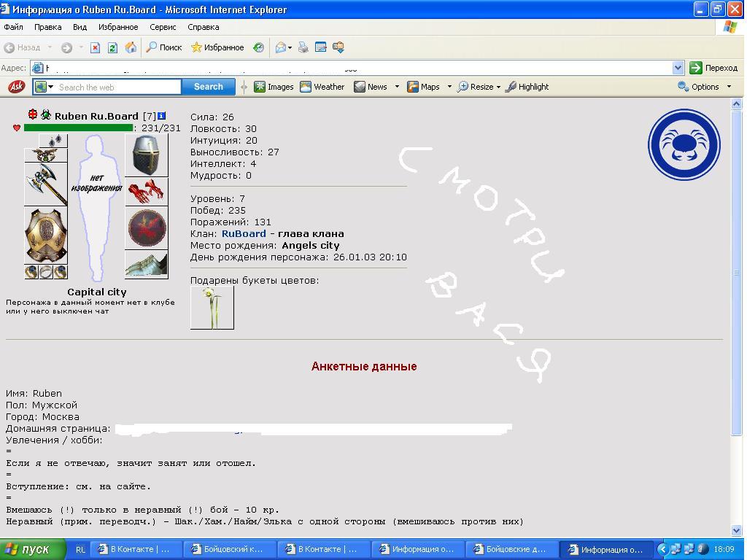Open the Forward button history dropdown arrow
The width and height of the screenshot is (747, 560).
[x=81, y=47]
